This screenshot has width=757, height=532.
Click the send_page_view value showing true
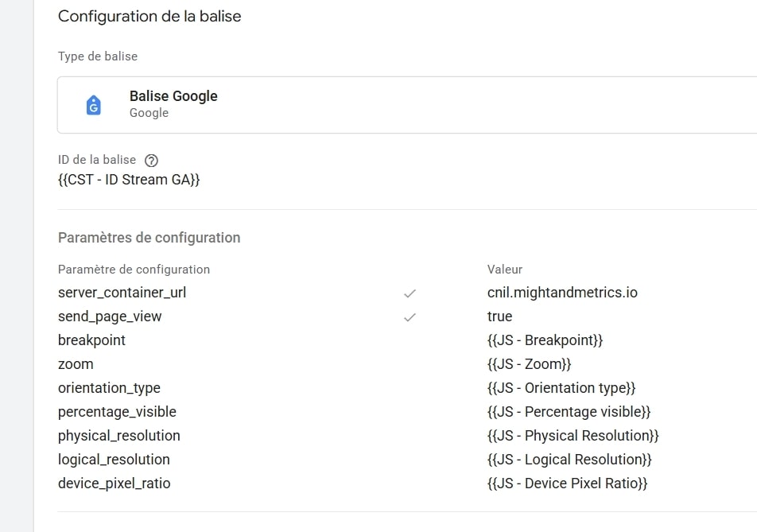tap(500, 316)
